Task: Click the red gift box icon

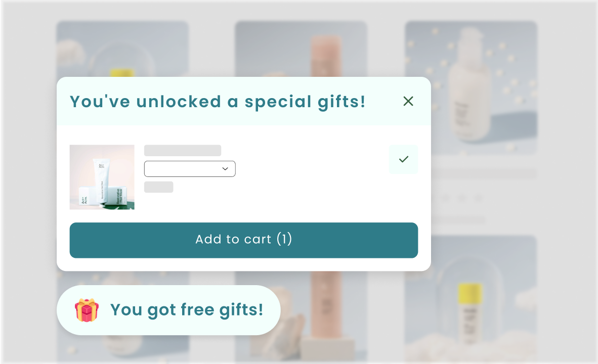Action: [87, 310]
